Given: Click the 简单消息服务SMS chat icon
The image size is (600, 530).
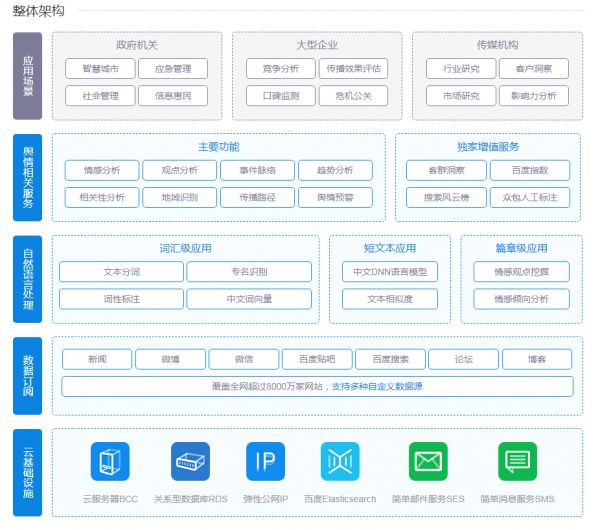Looking at the screenshot, I should (x=517, y=461).
